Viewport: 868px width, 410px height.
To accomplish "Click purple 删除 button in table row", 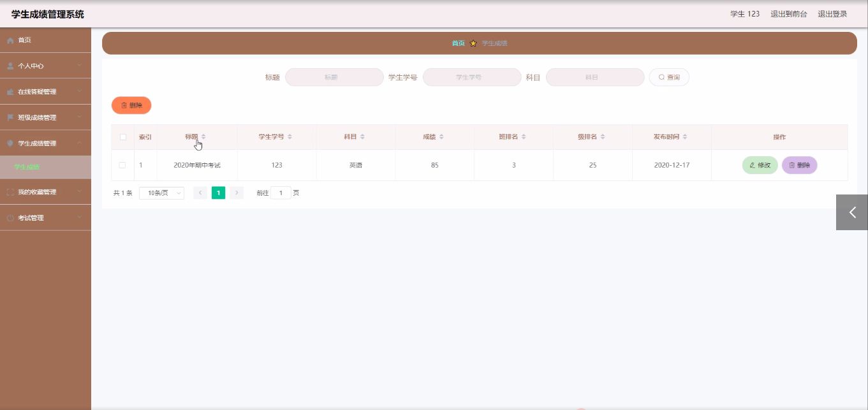I will point(799,165).
